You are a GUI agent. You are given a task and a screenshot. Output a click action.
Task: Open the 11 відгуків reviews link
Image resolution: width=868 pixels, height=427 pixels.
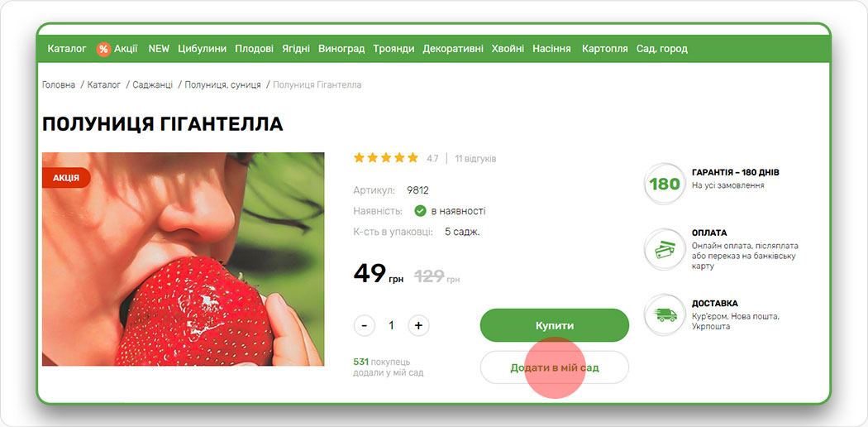click(475, 158)
